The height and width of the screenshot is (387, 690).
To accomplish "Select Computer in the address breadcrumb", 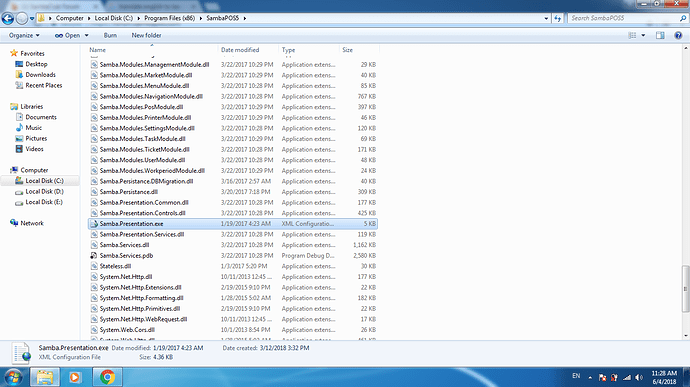I will pos(70,18).
